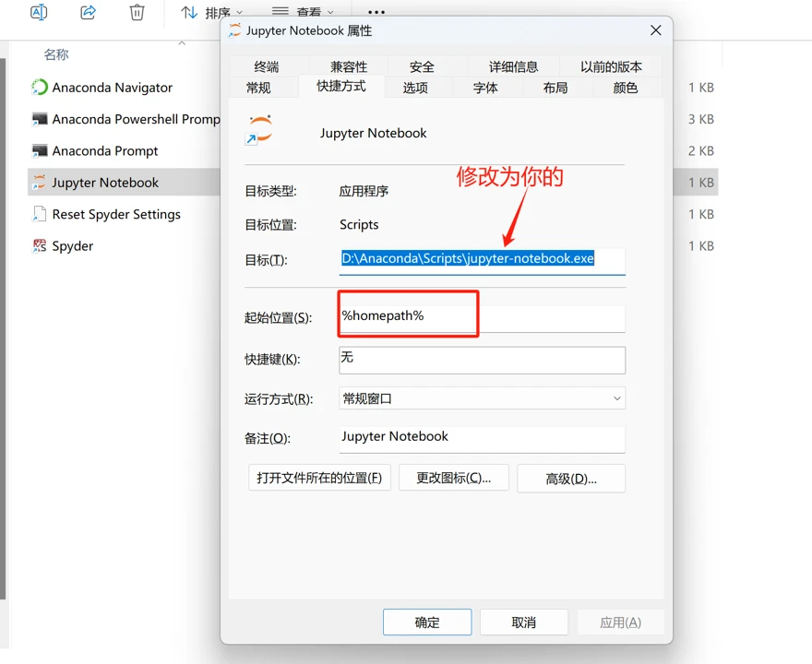
Task: Click the Jupyter icon in dialog title bar
Action: pos(234,30)
